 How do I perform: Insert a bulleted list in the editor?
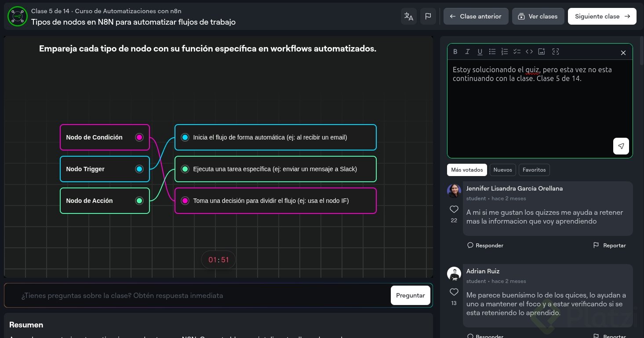click(x=492, y=52)
